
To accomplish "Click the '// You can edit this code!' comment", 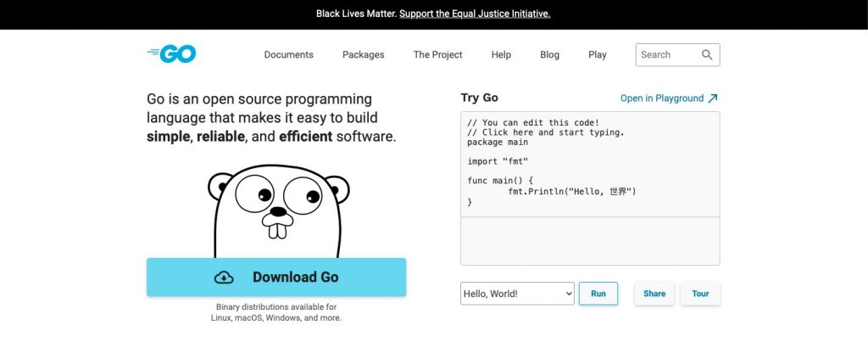I will point(533,122).
